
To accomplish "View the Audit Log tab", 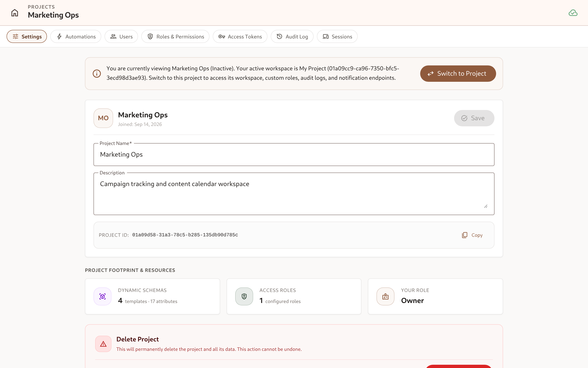I will pos(292,37).
